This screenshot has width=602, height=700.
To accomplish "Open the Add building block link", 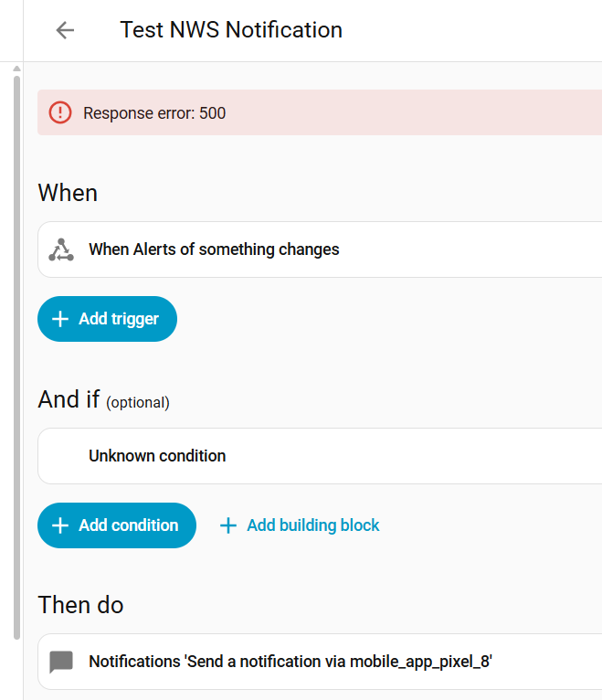I will pyautogui.click(x=312, y=525).
